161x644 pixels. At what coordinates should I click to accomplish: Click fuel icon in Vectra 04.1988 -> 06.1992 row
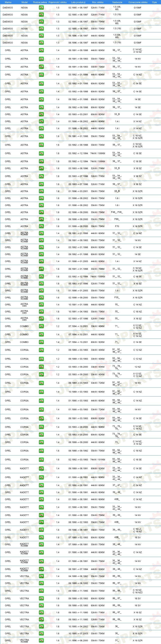tap(41, 576)
